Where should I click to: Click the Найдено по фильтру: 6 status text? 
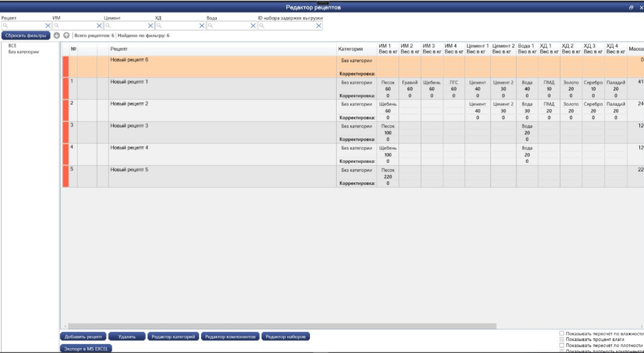click(143, 35)
